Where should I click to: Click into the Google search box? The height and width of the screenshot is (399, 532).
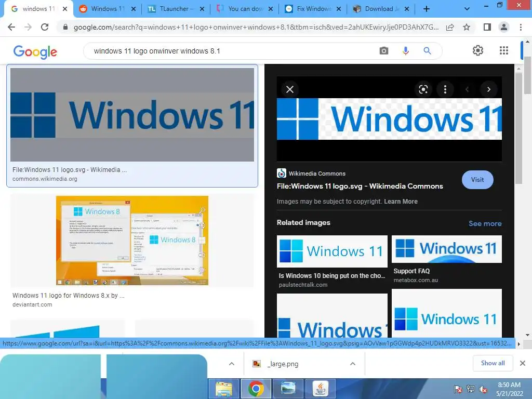(231, 51)
